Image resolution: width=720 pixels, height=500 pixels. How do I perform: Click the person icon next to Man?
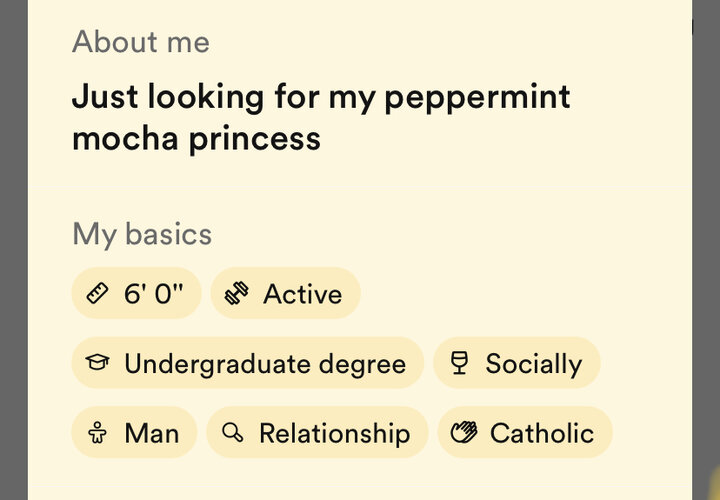97,433
